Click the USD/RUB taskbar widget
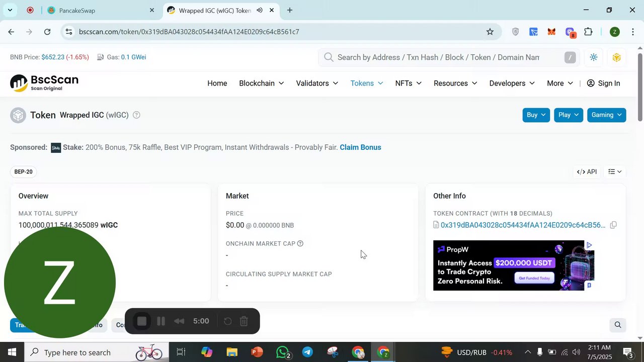 (477, 352)
